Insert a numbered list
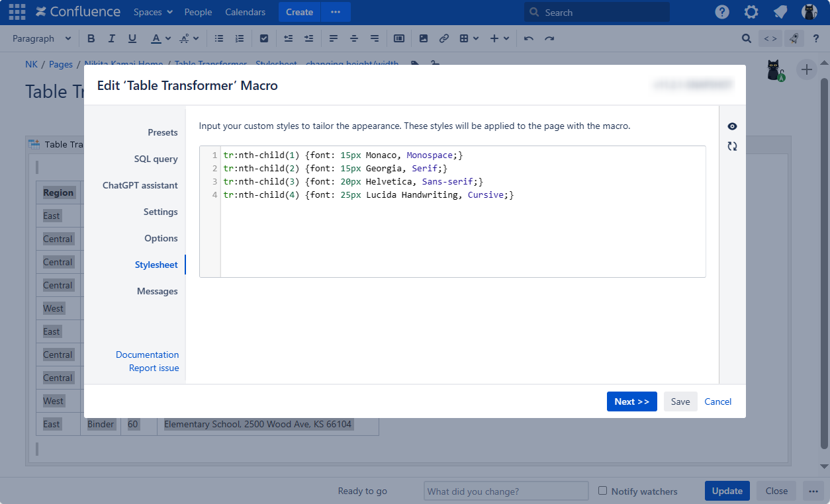830x504 pixels. click(240, 38)
